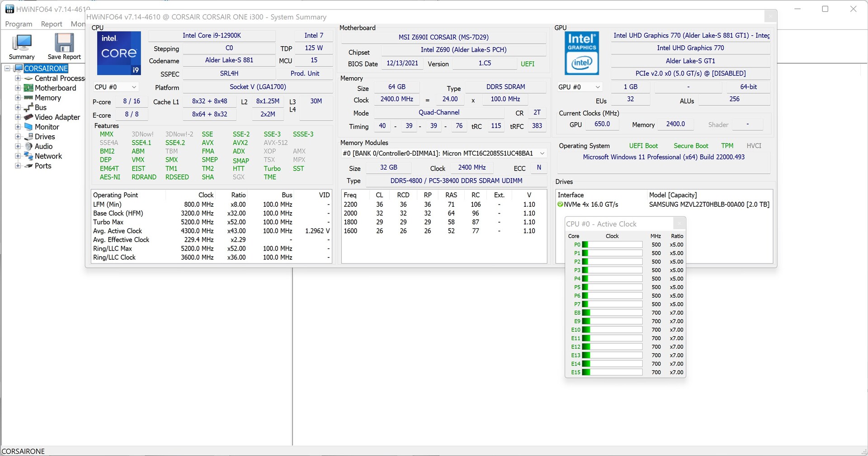Close the CPU #0 Active Clock popup
Viewport: 868px width, 456px height.
pos(679,223)
